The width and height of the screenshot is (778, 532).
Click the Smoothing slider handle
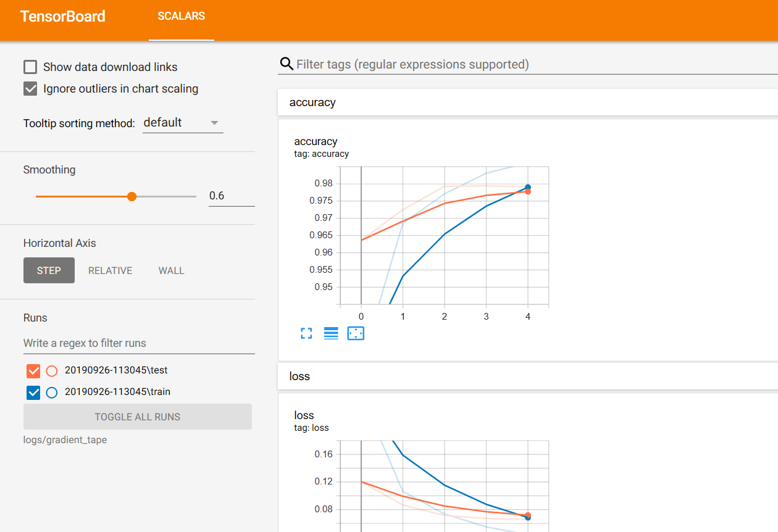pyautogui.click(x=132, y=196)
